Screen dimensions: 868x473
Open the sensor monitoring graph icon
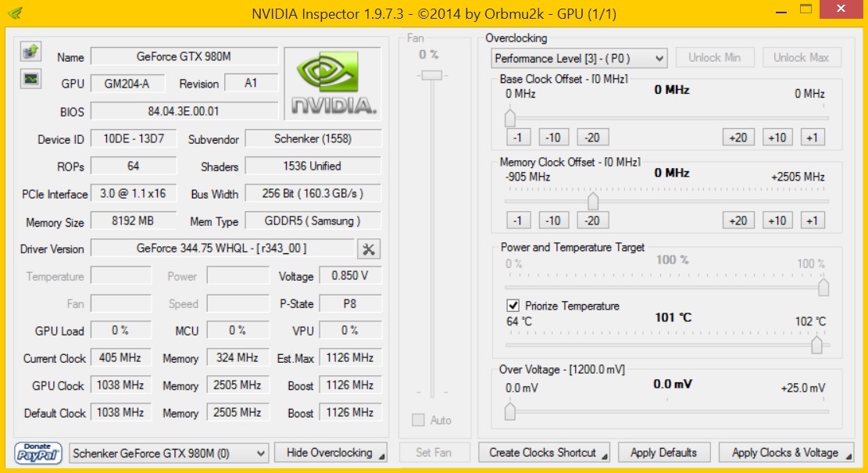tap(29, 79)
